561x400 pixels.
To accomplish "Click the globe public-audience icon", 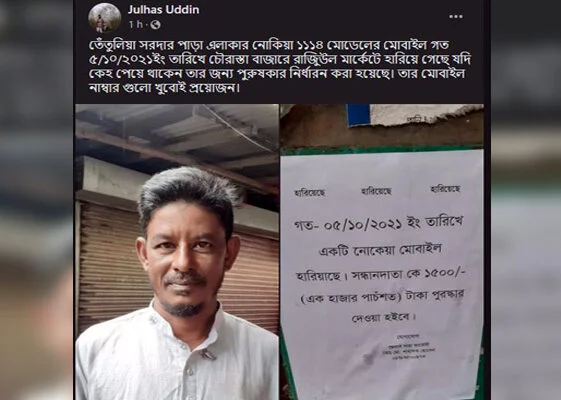I will click(155, 25).
